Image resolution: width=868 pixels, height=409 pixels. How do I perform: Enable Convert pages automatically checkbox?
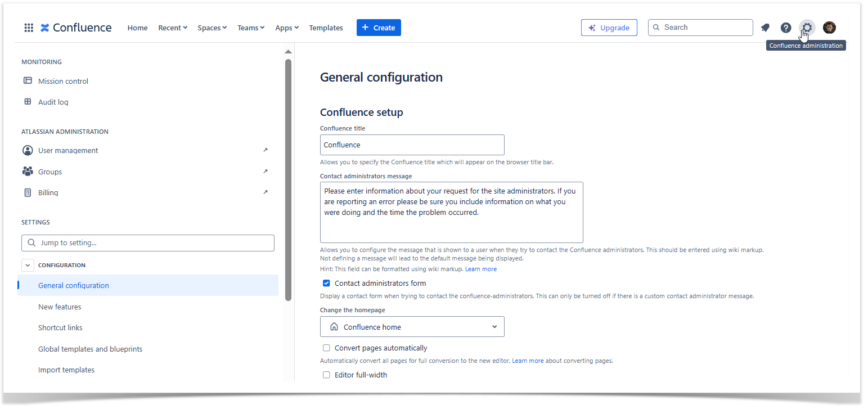[x=326, y=348]
